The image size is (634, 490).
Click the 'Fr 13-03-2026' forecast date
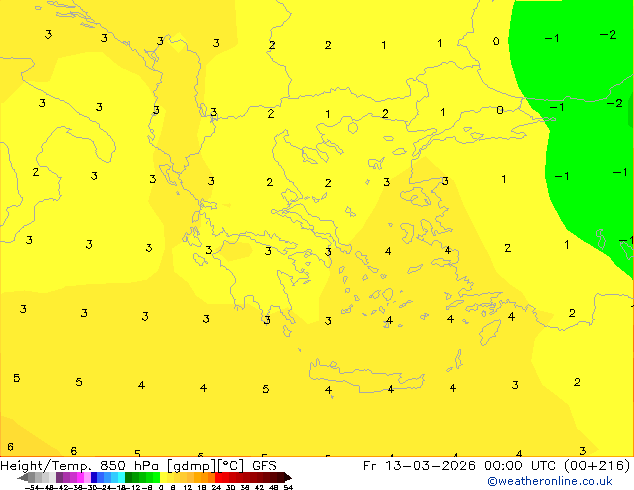coord(419,466)
